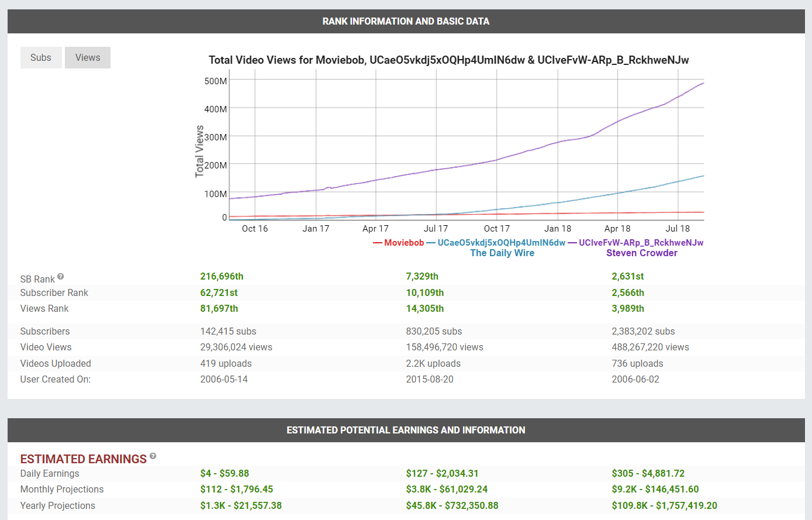
Task: Click the SB Rank value 2,631st
Action: point(628,276)
